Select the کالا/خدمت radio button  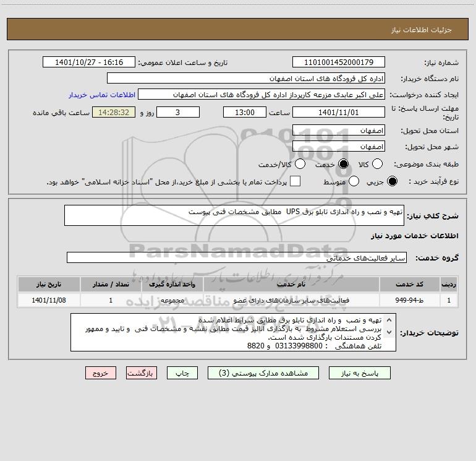point(300,164)
